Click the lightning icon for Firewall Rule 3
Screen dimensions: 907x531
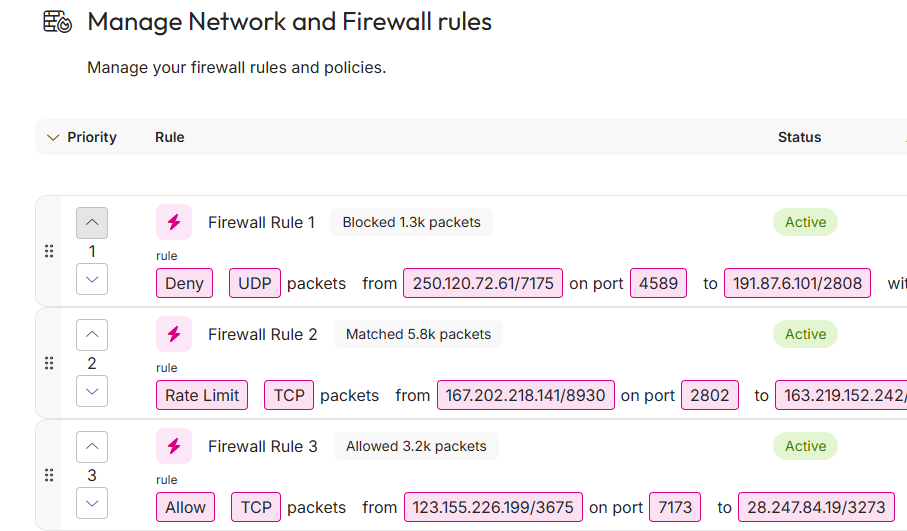point(174,446)
